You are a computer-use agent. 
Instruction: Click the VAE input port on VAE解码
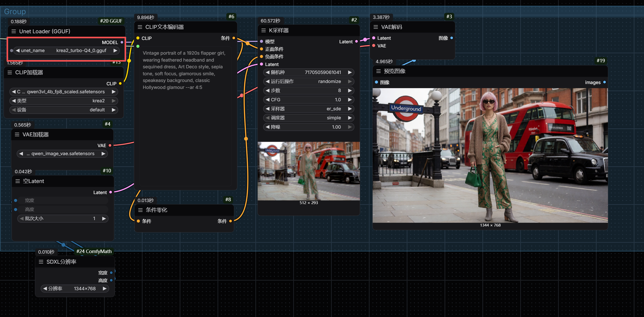click(x=374, y=46)
